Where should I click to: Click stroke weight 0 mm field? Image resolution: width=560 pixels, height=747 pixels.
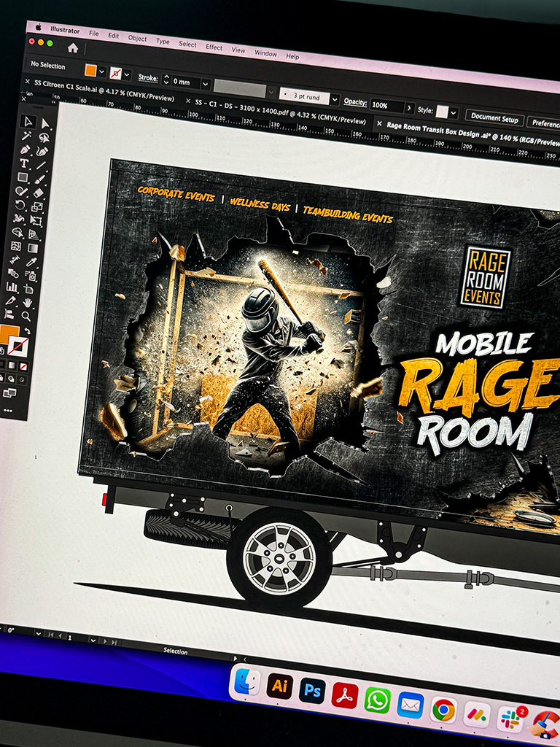tap(185, 82)
